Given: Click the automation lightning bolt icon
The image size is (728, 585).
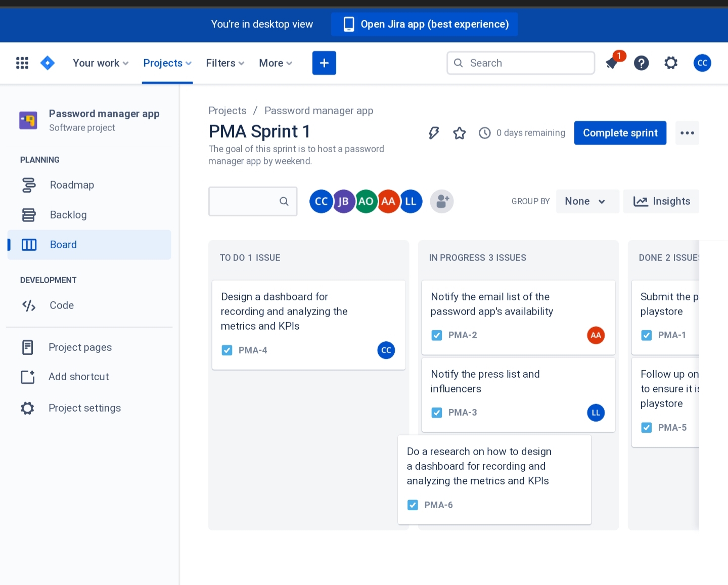Looking at the screenshot, I should pyautogui.click(x=434, y=133).
